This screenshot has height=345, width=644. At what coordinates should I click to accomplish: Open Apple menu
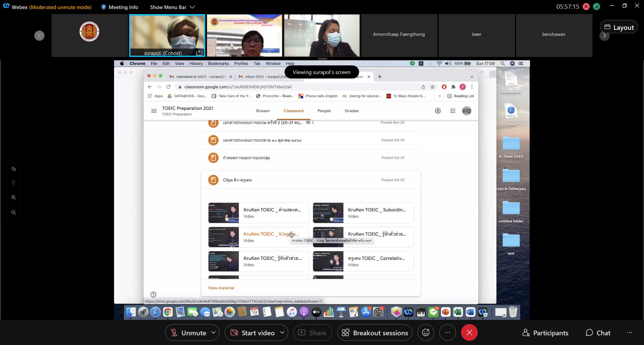click(x=122, y=63)
